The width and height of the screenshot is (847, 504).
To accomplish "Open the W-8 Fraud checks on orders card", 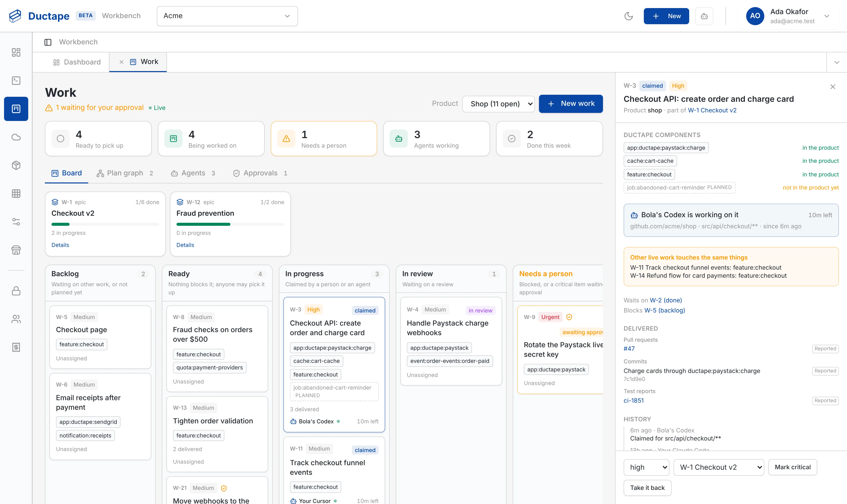I will [217, 349].
